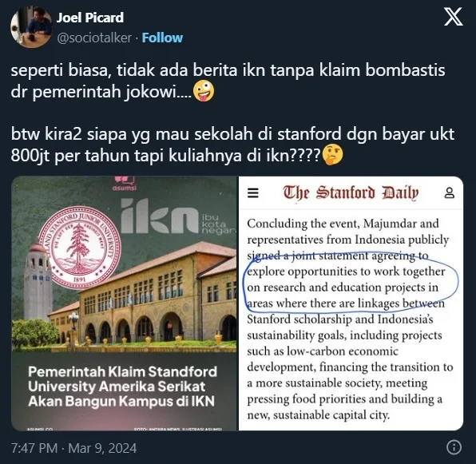Click the Stanford Daily user account icon
Image resolution: width=476 pixels, height=464 pixels.
point(450,193)
